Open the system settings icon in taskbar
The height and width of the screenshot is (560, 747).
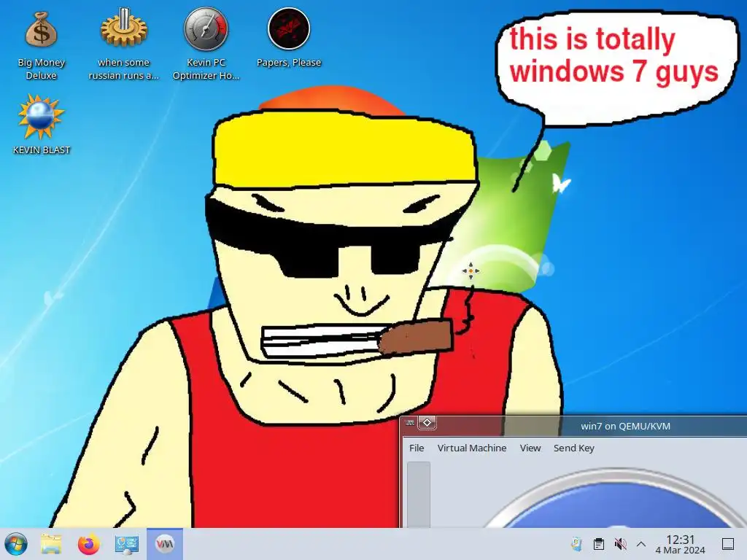click(127, 544)
